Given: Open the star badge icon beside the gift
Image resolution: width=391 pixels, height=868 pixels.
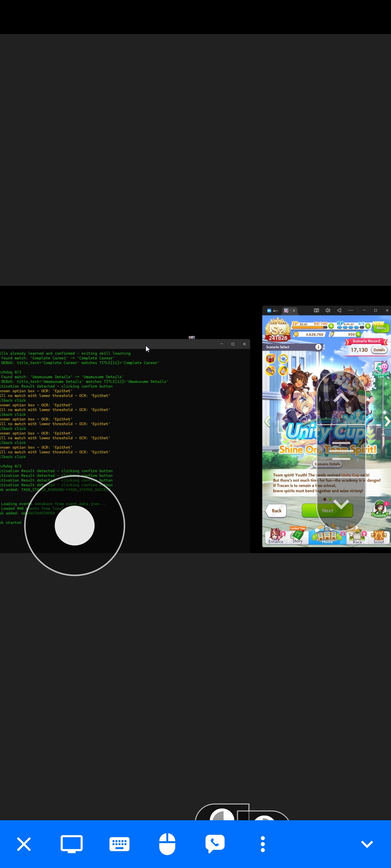Looking at the screenshot, I should point(283,358).
